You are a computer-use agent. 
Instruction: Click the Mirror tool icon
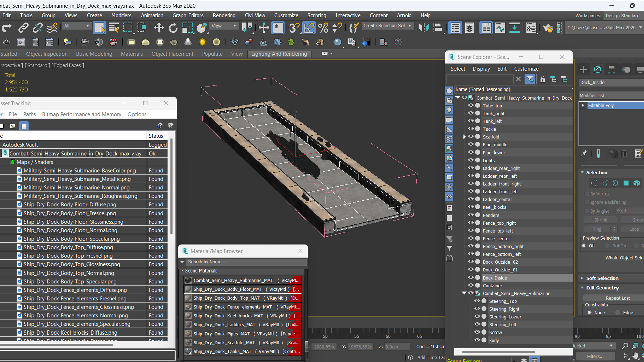click(x=424, y=28)
